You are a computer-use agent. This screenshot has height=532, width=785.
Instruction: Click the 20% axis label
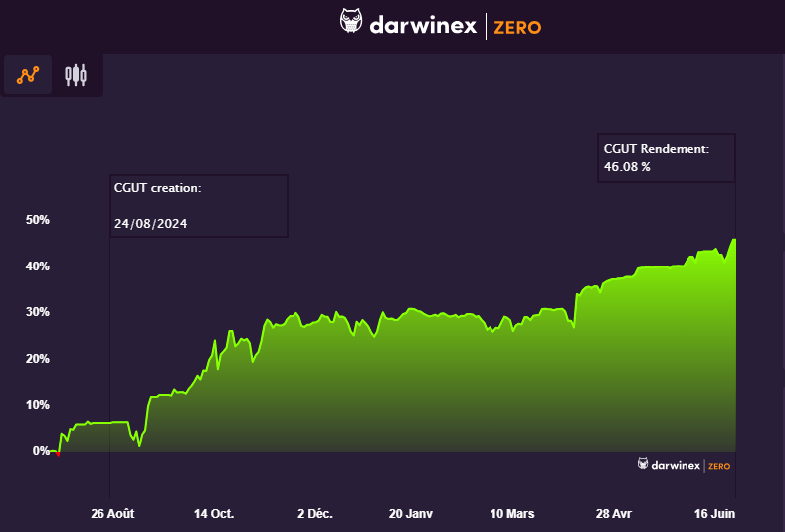click(38, 359)
